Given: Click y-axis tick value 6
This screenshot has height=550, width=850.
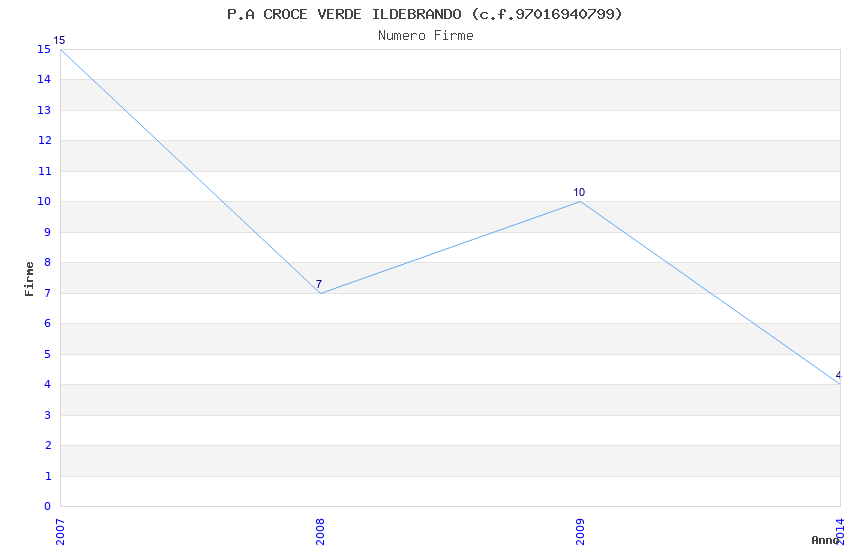Looking at the screenshot, I should (48, 323).
